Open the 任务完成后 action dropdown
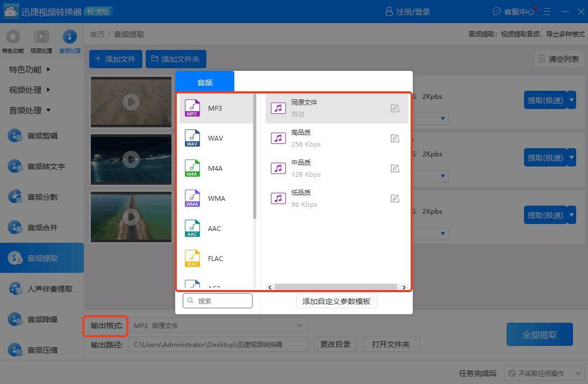Screen dimensions: 588x384 (x=544, y=373)
